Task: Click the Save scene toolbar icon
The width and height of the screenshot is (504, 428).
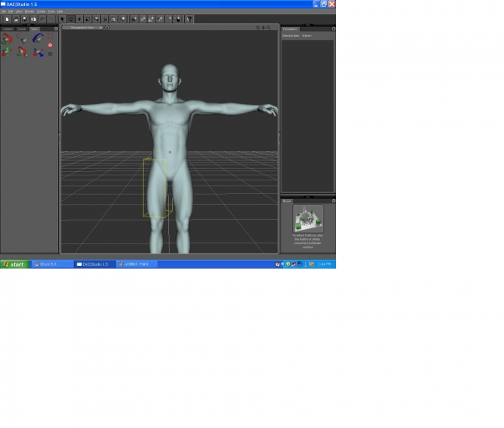Action: coord(24,19)
